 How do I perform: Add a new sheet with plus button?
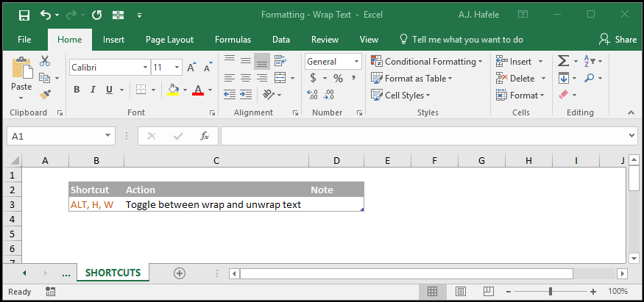pos(180,273)
